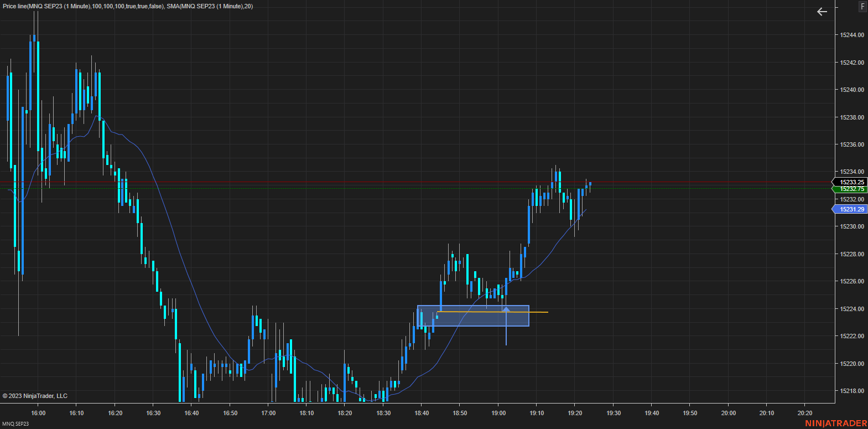Image resolution: width=868 pixels, height=429 pixels.
Task: Click the 18:20 time axis label
Action: point(345,413)
